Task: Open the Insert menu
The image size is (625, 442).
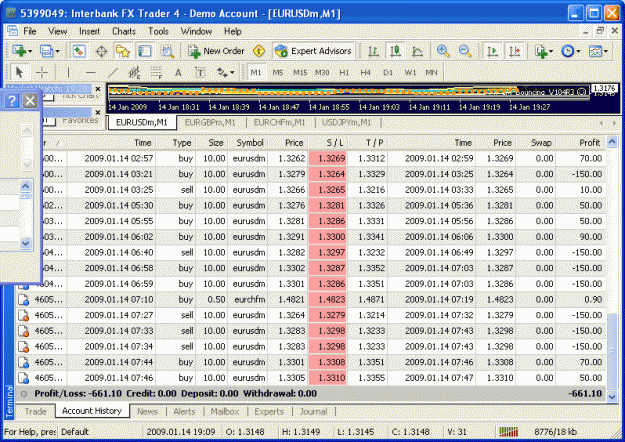Action: tap(89, 31)
